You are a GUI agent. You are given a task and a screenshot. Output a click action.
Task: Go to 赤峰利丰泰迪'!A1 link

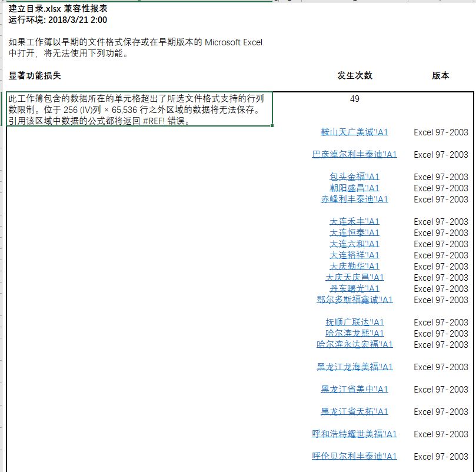(x=354, y=200)
